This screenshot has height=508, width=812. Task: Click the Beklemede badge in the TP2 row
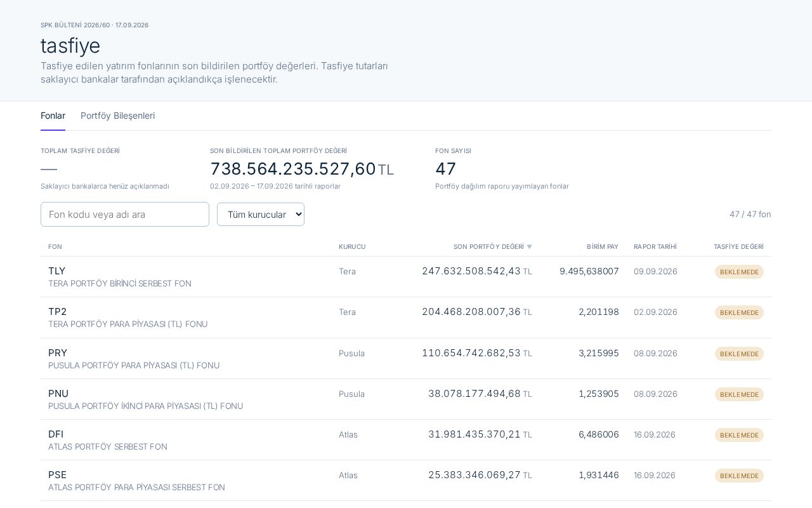coord(739,312)
